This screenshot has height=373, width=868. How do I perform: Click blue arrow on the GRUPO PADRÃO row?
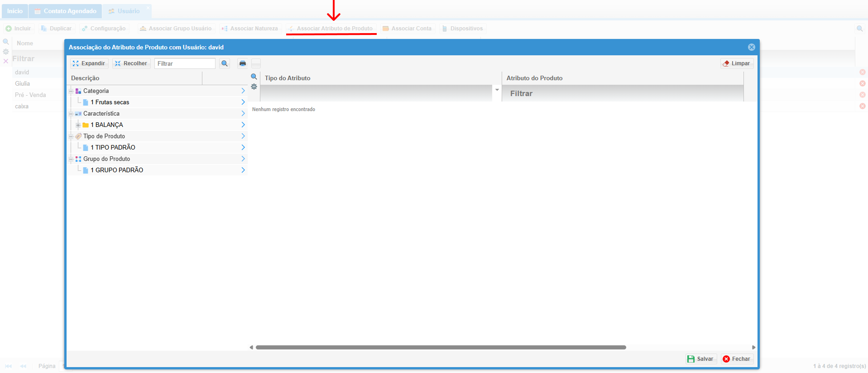click(243, 170)
